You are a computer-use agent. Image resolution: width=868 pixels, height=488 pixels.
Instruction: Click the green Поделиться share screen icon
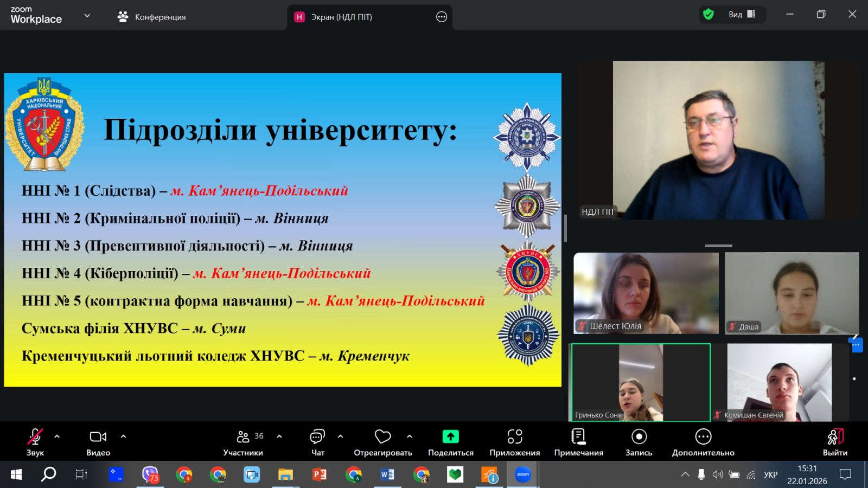450,436
